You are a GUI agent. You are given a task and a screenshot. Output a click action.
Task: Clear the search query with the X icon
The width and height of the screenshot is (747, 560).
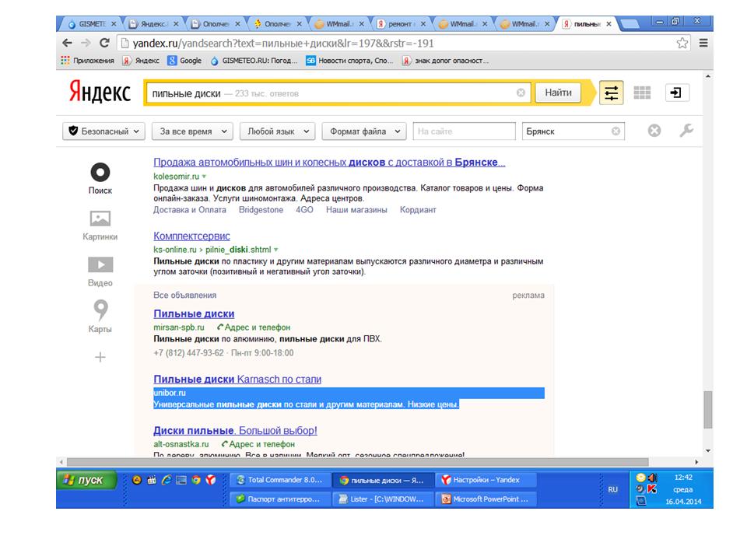[521, 93]
